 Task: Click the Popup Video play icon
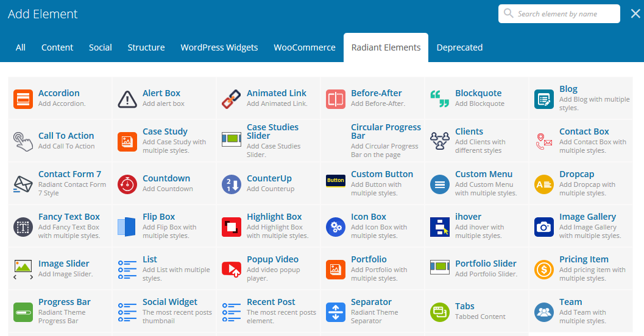(x=232, y=269)
